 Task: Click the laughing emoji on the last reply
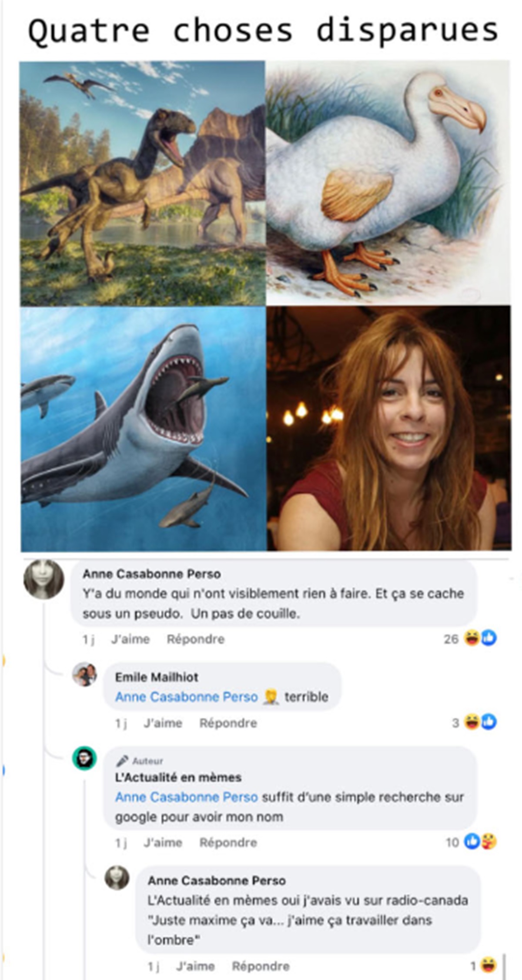click(489, 966)
